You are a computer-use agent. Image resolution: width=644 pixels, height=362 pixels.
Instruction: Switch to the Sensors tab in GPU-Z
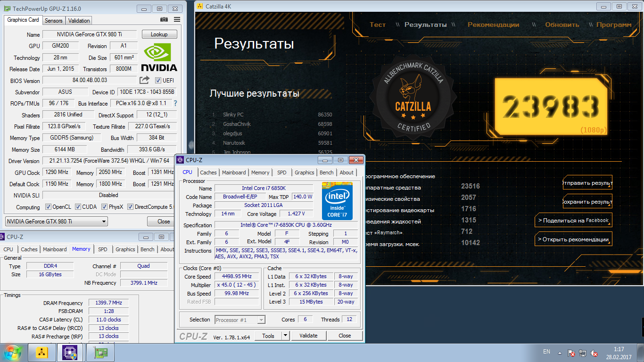point(54,21)
